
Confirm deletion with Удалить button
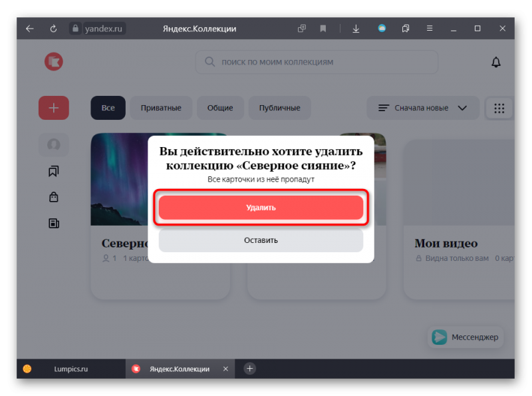[x=261, y=208]
